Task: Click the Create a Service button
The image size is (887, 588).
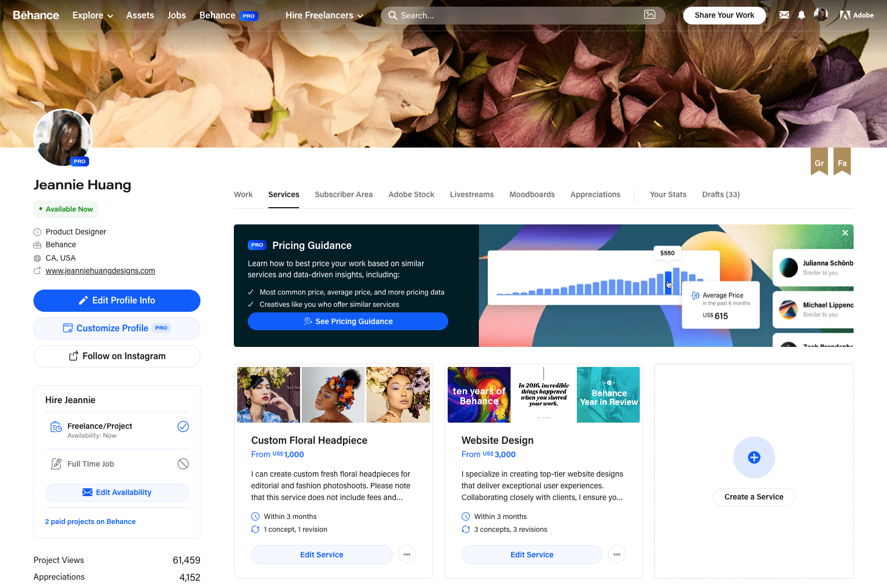Action: 754,497
